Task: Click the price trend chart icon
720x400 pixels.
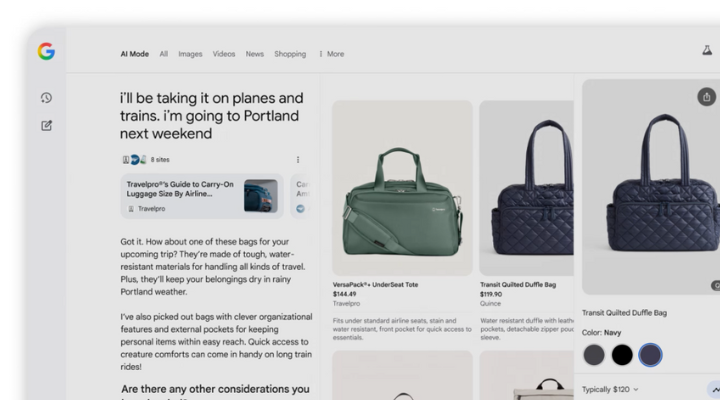Action: (714, 389)
